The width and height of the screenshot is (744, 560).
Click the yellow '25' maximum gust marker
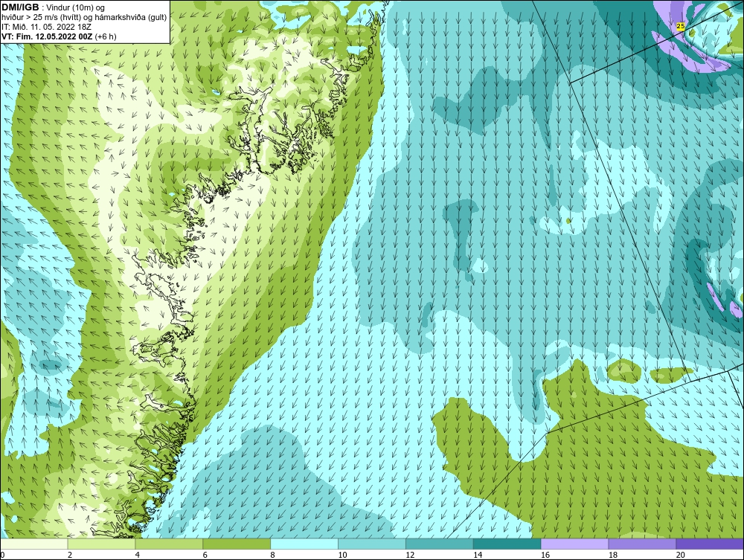(681, 27)
